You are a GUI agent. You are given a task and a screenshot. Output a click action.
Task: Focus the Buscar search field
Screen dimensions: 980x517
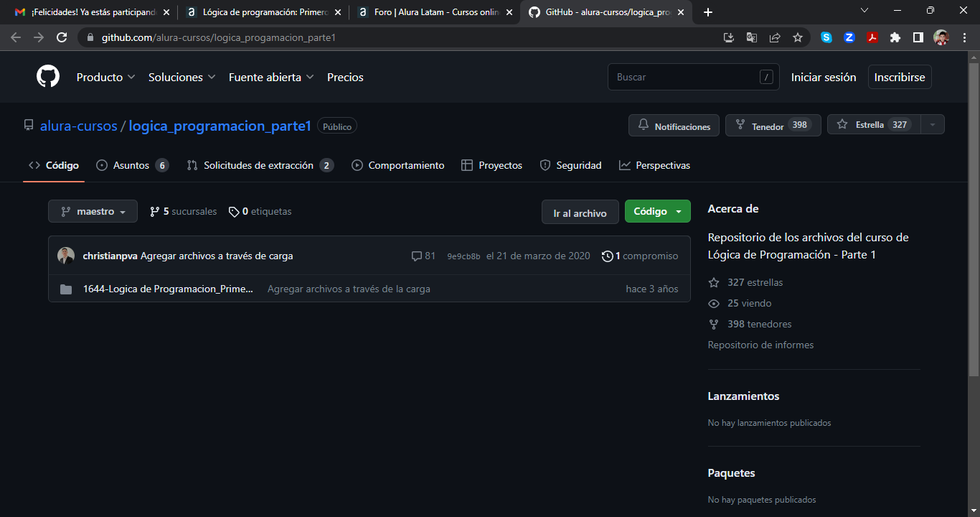(x=694, y=77)
